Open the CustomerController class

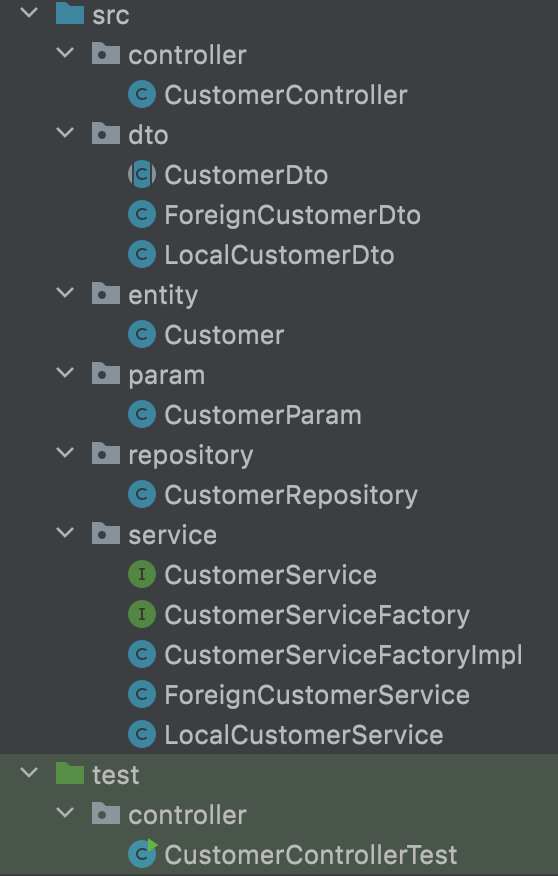pos(285,95)
